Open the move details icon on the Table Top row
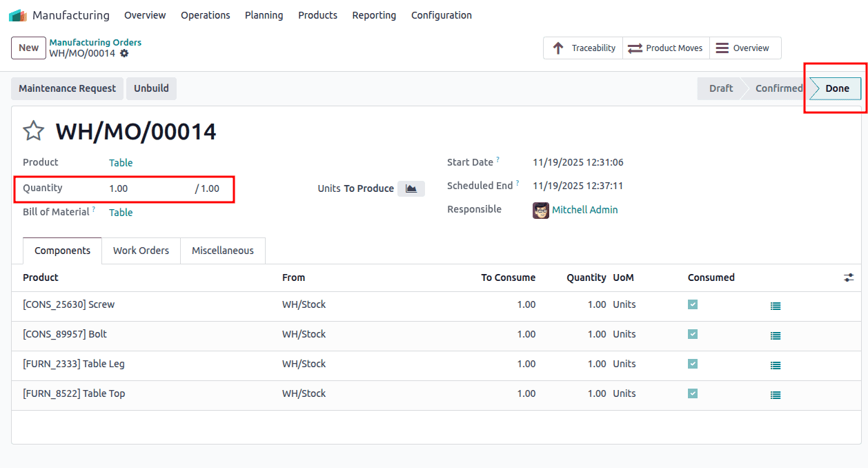Screen dimensions: 868x468 click(775, 395)
